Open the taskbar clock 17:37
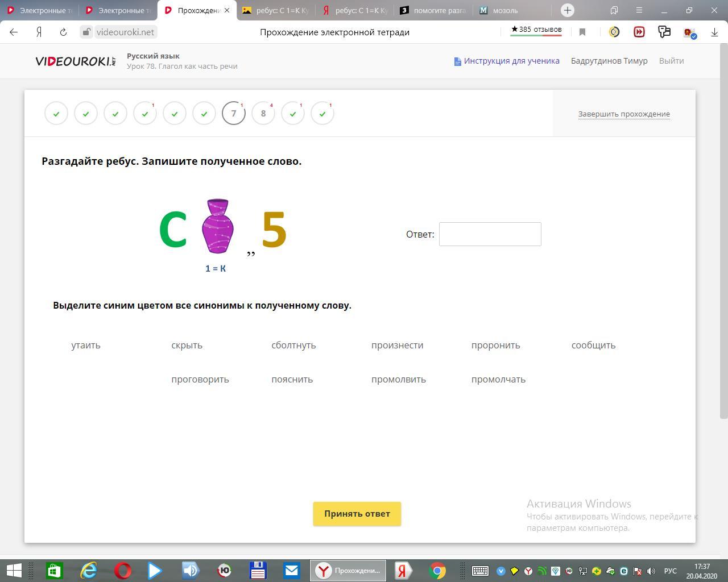Viewport: 728px width, 582px height. coord(702,571)
